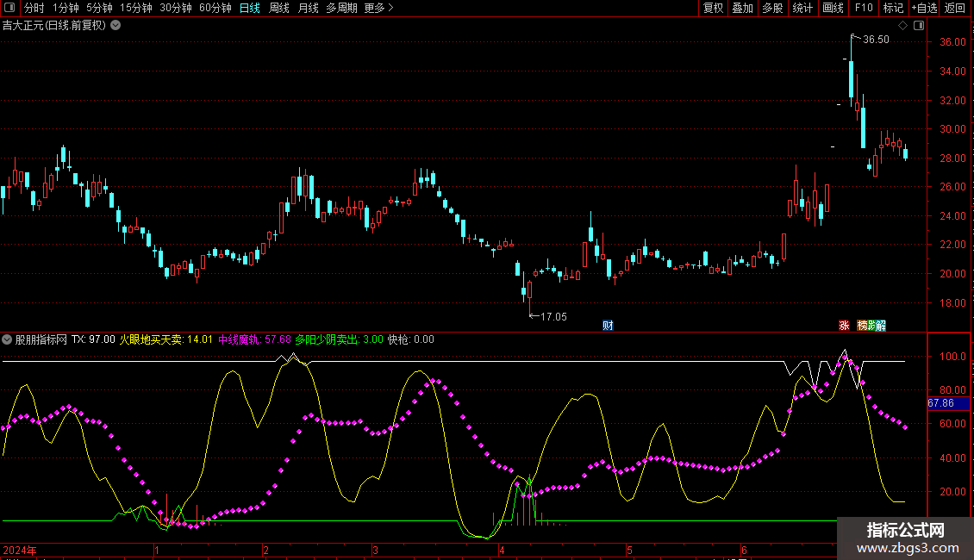974x560 pixels.
Task: Click the 解 marker icon on chart
Action: (880, 326)
